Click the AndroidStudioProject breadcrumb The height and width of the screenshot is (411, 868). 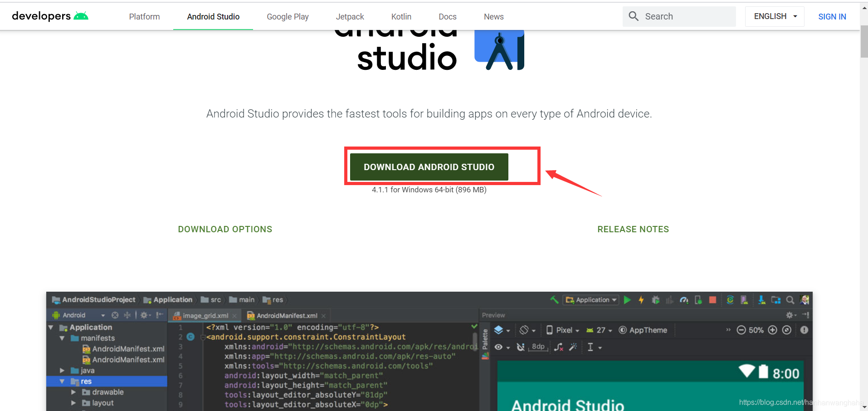[94, 300]
